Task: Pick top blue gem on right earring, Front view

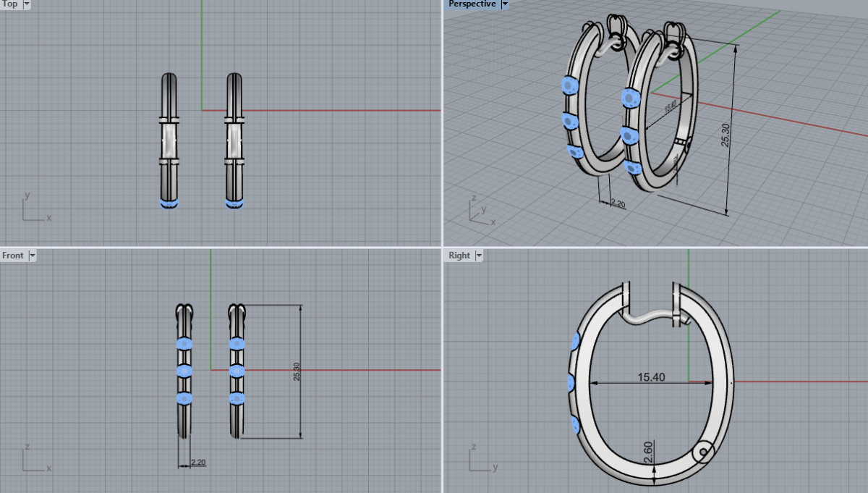Action: [237, 344]
